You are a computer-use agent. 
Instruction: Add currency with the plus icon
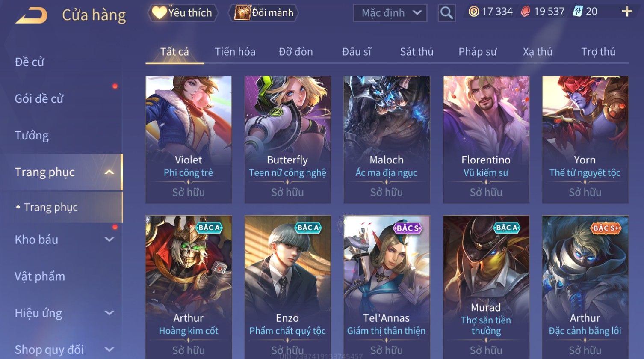(627, 12)
